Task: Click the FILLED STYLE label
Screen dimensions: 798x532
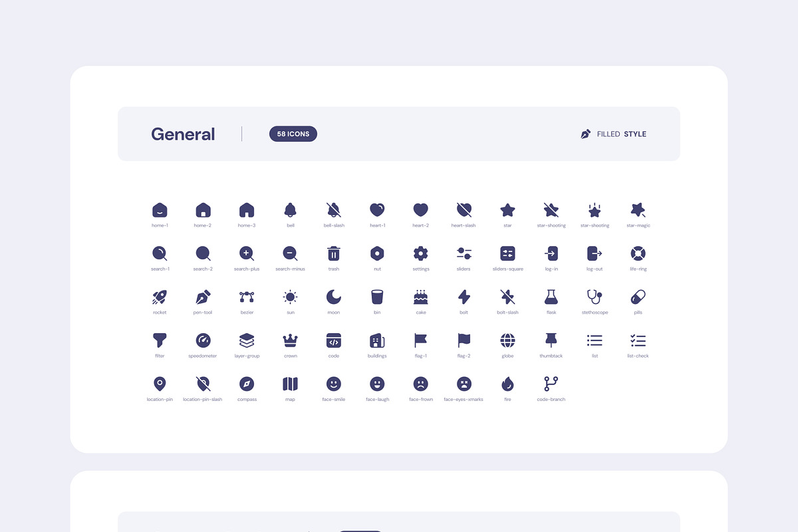Action: click(x=622, y=134)
